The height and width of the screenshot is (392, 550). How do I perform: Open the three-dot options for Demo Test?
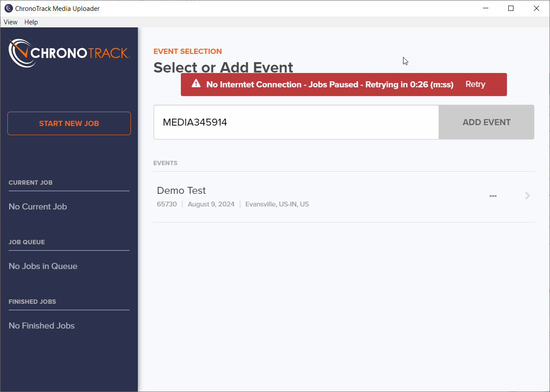tap(493, 196)
